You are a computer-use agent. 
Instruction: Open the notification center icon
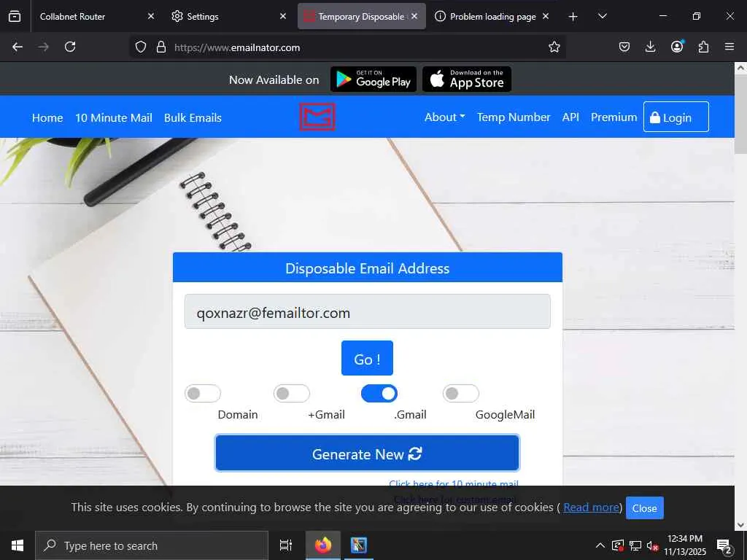[x=724, y=546]
